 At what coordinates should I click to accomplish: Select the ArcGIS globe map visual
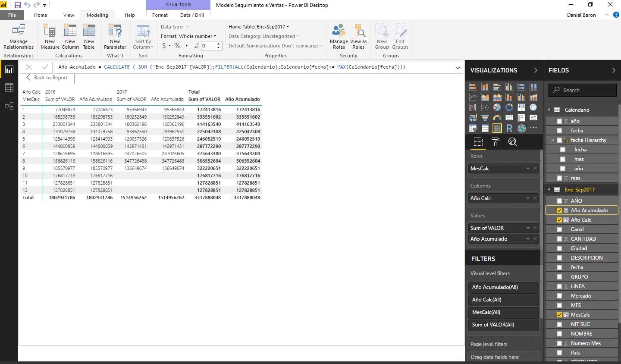pos(521,128)
